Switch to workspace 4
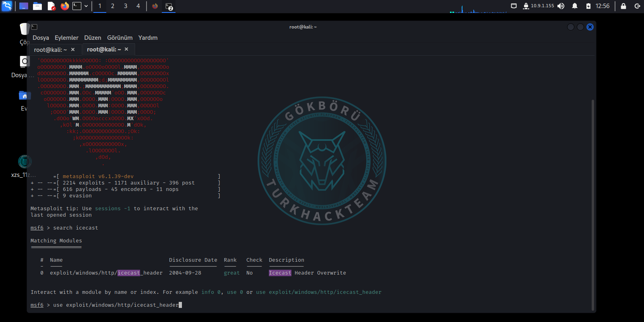This screenshot has height=322, width=644. click(138, 6)
